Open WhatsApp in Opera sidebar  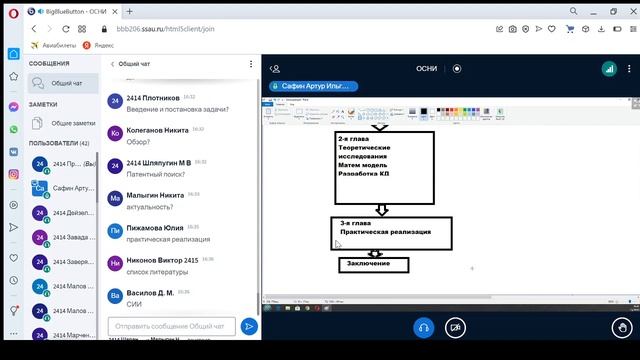tap(13, 129)
